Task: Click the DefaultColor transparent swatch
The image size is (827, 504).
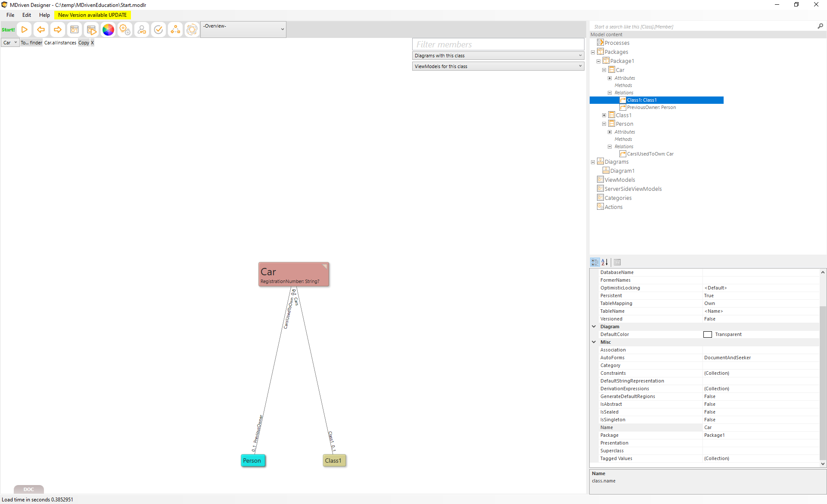Action: [707, 335]
